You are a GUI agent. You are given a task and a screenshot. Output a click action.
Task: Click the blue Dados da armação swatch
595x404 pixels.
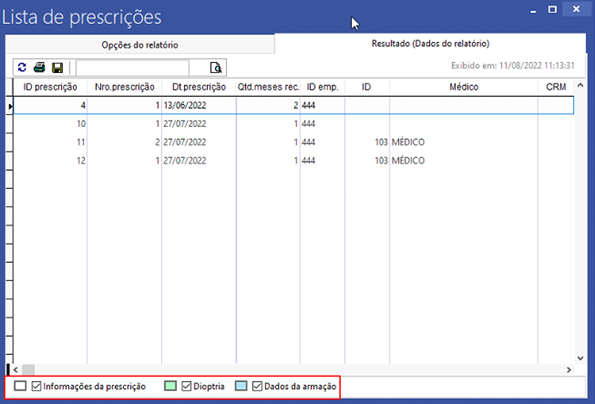point(241,386)
